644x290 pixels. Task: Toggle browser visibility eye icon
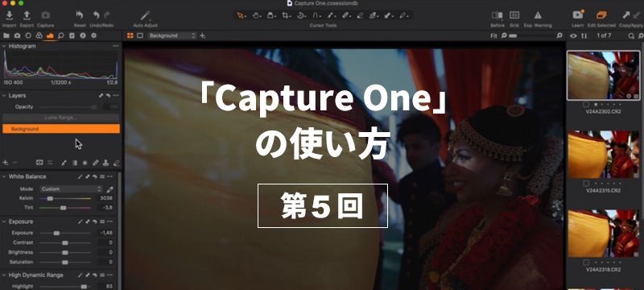coord(574,35)
